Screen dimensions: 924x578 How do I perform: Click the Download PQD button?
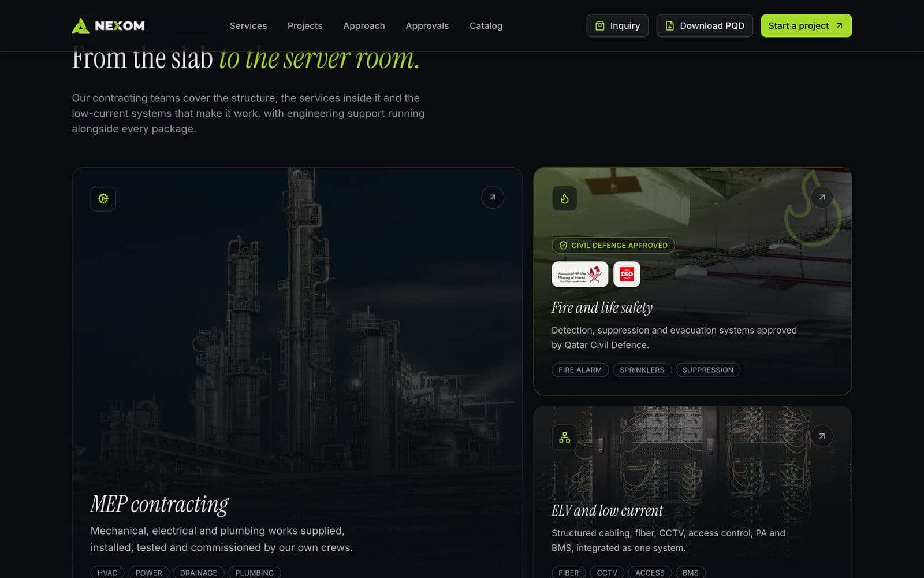tap(705, 25)
